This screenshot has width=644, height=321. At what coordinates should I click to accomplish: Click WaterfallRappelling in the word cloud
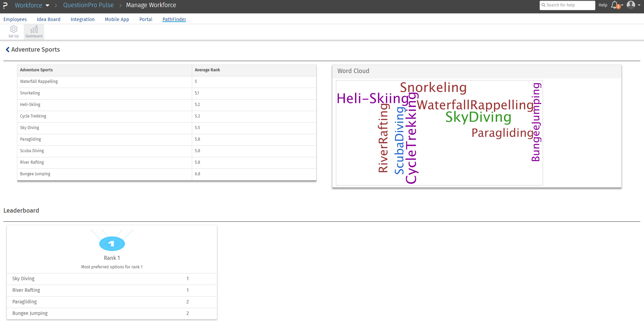[x=475, y=105]
